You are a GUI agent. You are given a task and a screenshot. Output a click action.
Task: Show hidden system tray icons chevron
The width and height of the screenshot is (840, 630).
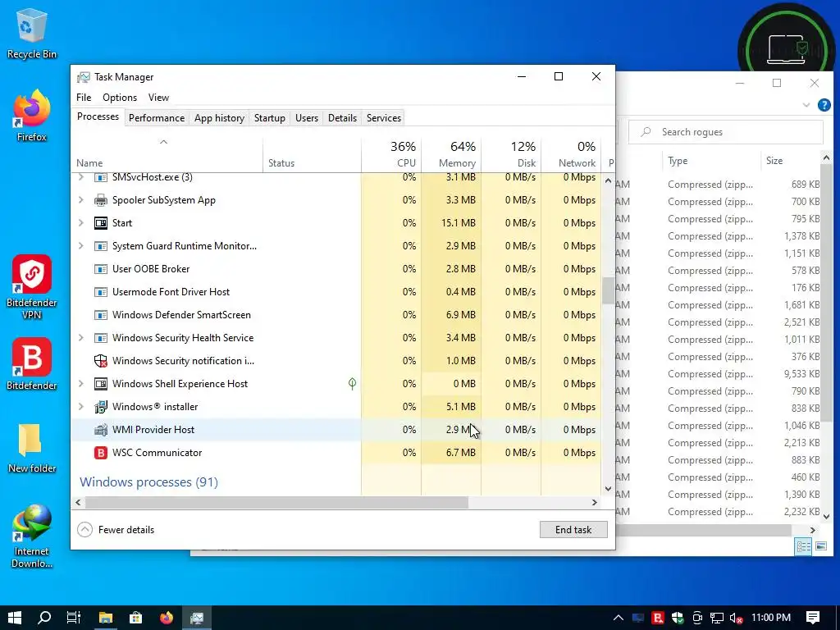click(618, 618)
